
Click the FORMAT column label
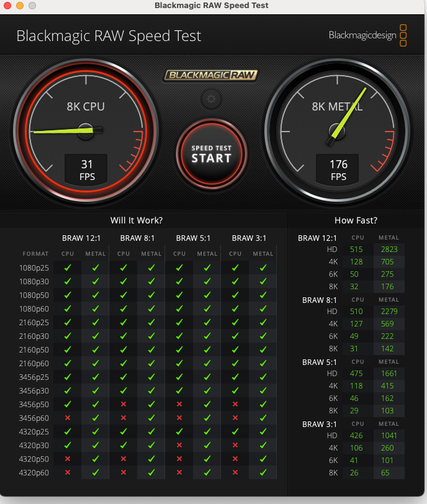coord(35,254)
